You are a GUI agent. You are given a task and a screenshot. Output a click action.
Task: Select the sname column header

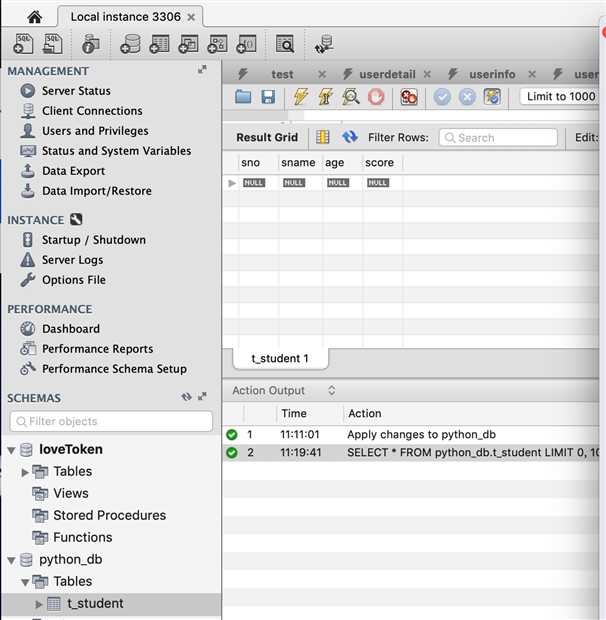click(298, 163)
